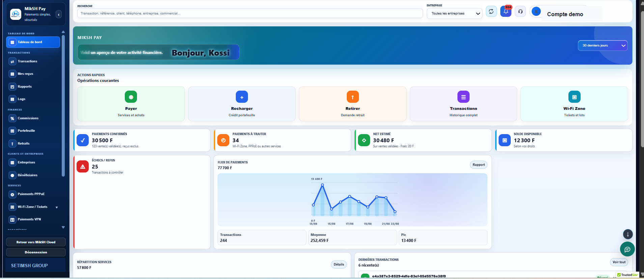This screenshot has width=644, height=279.
Task: Click Voir tout for latest transactions
Action: 619,262
